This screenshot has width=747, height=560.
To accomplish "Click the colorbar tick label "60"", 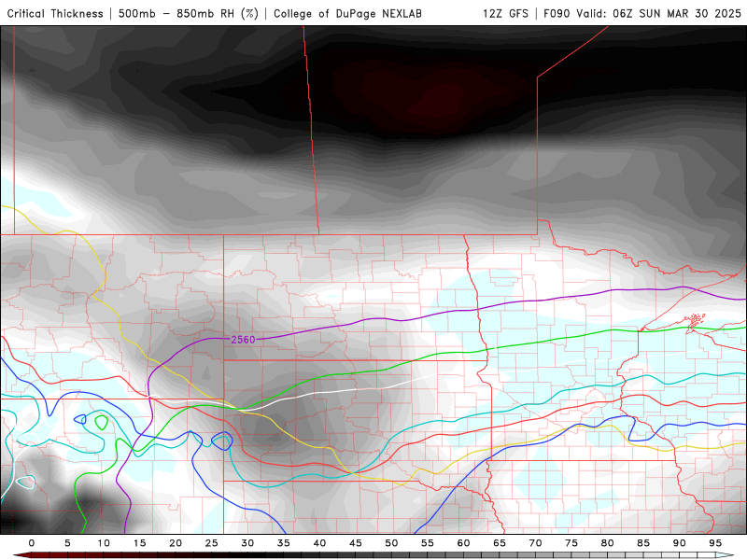I will pos(463,543).
